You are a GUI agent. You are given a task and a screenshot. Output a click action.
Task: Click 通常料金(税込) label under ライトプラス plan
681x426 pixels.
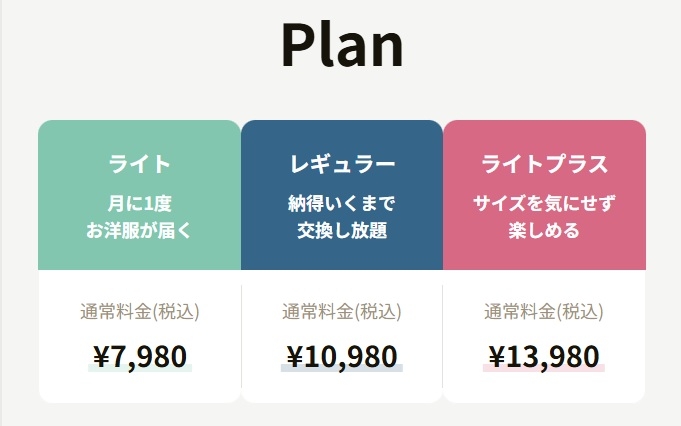(544, 312)
